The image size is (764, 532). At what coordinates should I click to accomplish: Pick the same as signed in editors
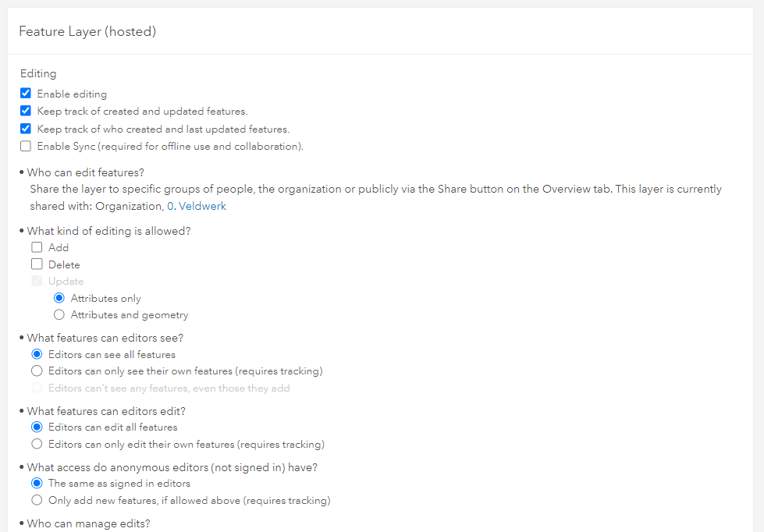coord(36,483)
